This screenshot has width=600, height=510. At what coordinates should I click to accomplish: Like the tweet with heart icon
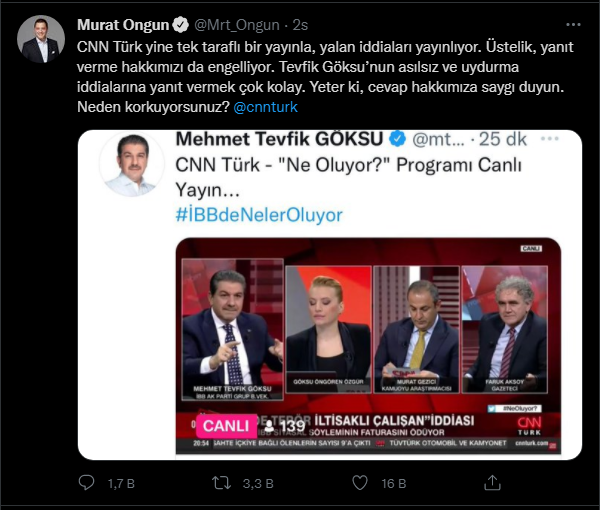click(x=360, y=483)
